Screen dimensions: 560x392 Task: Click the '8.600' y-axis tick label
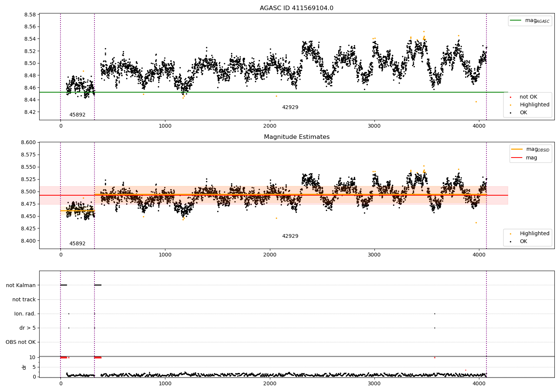[28, 143]
